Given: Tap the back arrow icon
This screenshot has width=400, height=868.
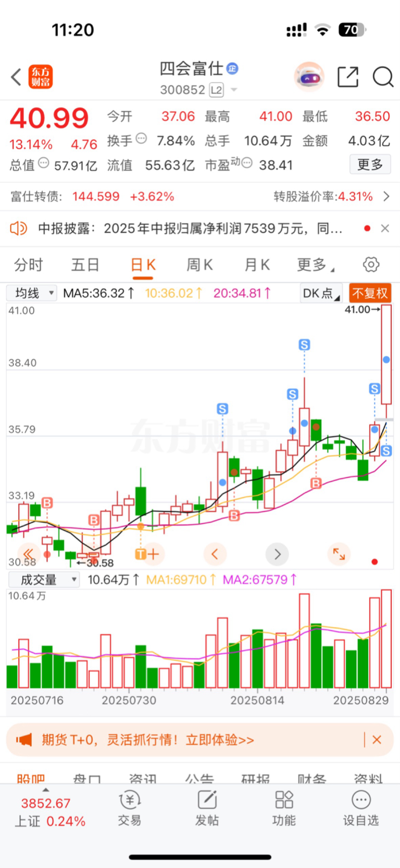Looking at the screenshot, I should tap(16, 77).
